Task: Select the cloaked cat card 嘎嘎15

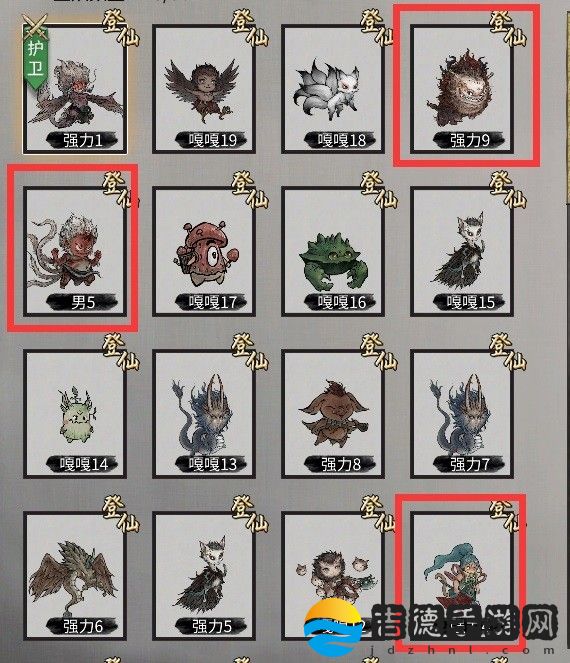Action: [x=462, y=252]
